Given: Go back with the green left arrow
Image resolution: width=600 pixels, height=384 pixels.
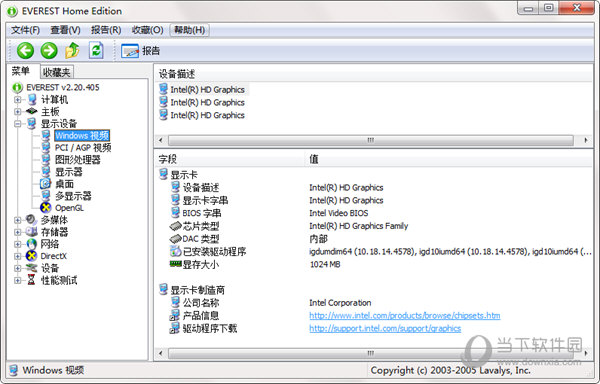Looking at the screenshot, I should pos(25,50).
